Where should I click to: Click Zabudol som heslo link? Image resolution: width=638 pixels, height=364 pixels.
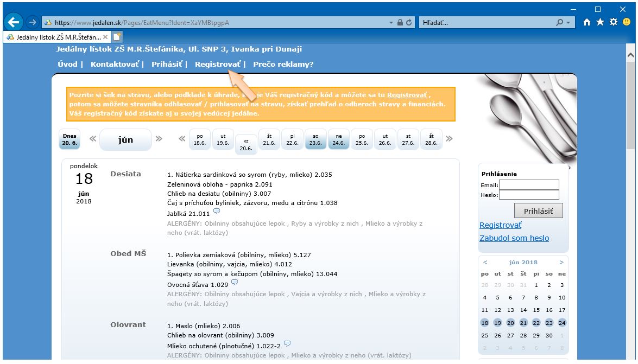(514, 238)
